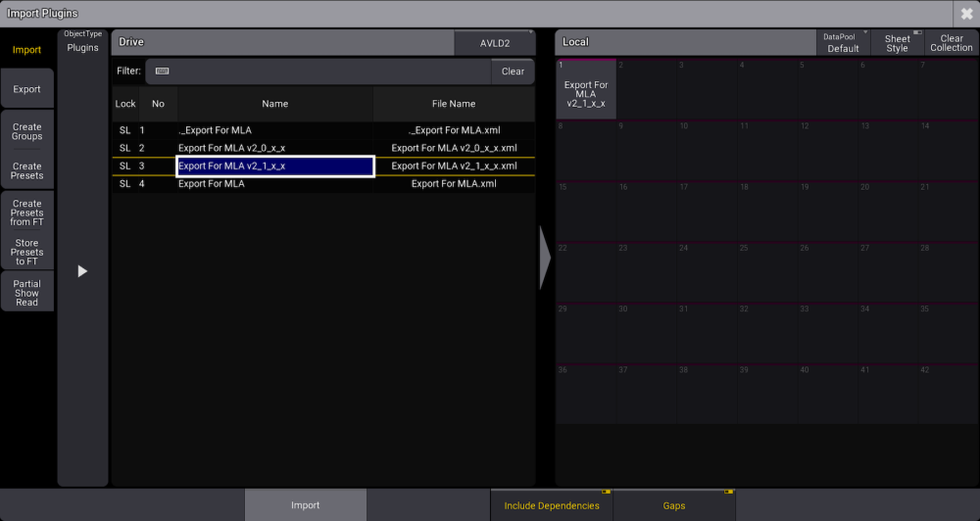Toggle Sheet Style view
980x521 pixels.
[897, 42]
